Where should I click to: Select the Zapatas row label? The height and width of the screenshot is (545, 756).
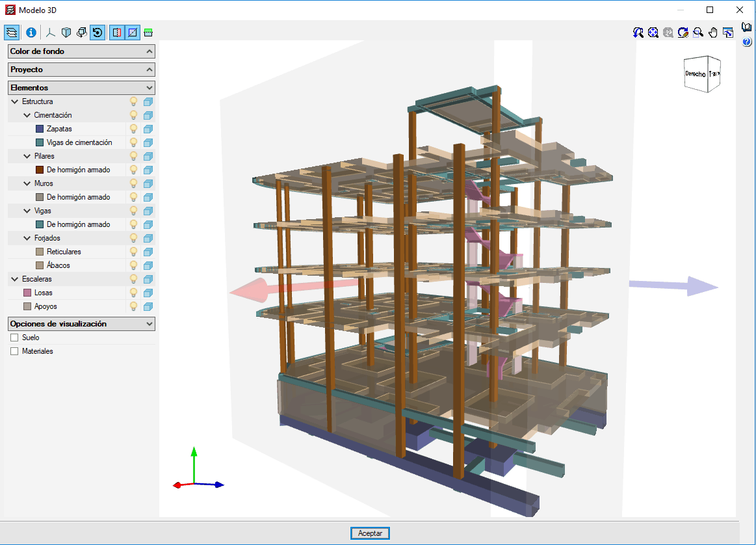click(59, 129)
